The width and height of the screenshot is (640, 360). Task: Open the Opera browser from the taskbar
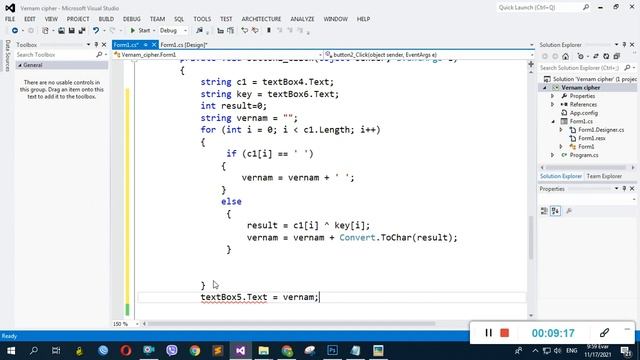pyautogui.click(x=126, y=351)
